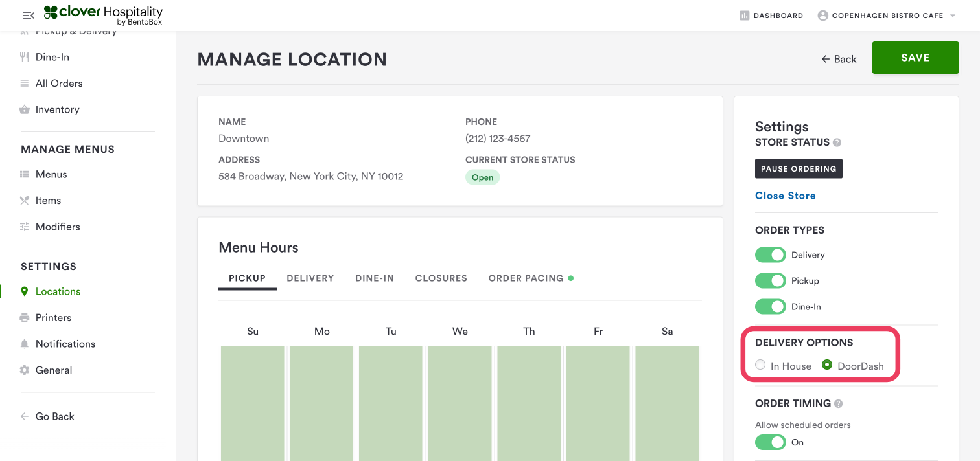Turn off the Dine-In order type switch
The width and height of the screenshot is (980, 461).
tap(770, 307)
